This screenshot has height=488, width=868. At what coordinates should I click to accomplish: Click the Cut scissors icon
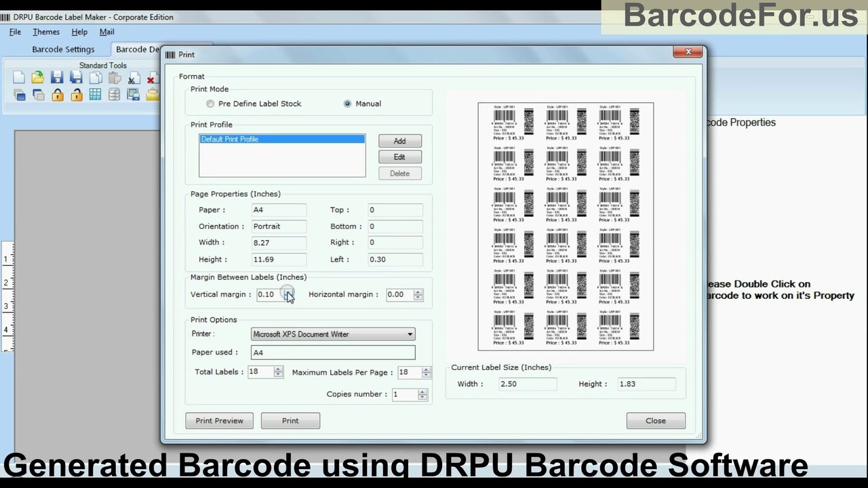coord(134,79)
